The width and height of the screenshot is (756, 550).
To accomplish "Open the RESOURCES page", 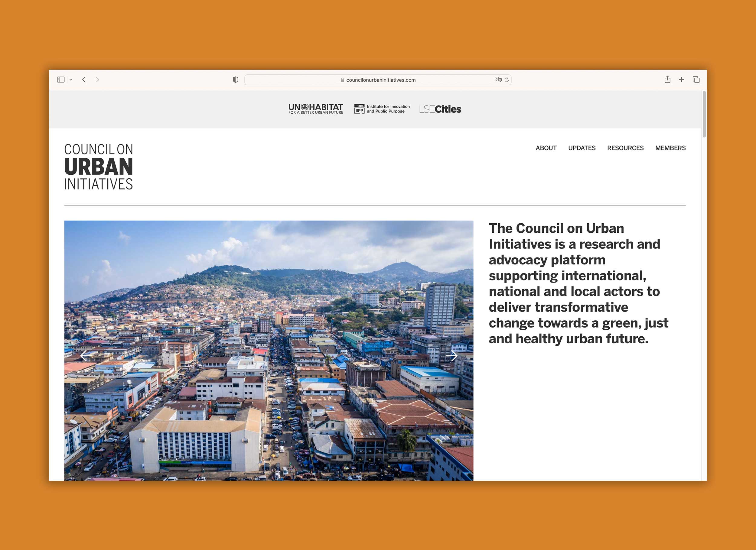I will pos(626,148).
